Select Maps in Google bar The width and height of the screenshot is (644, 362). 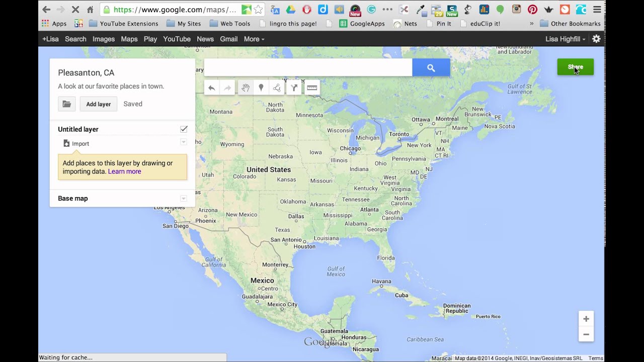(x=129, y=39)
